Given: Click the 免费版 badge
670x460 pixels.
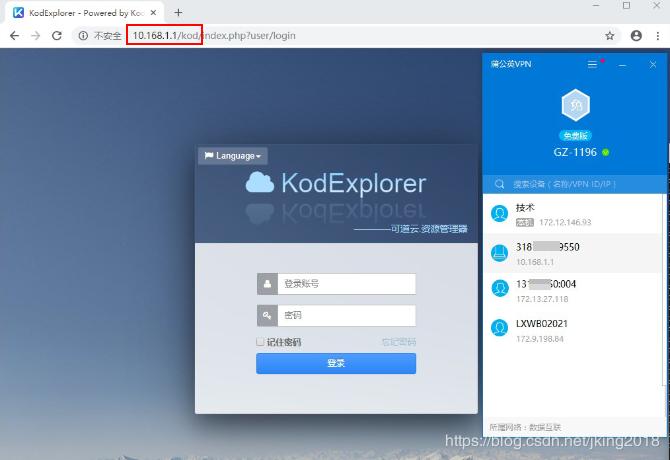Looking at the screenshot, I should [576, 136].
